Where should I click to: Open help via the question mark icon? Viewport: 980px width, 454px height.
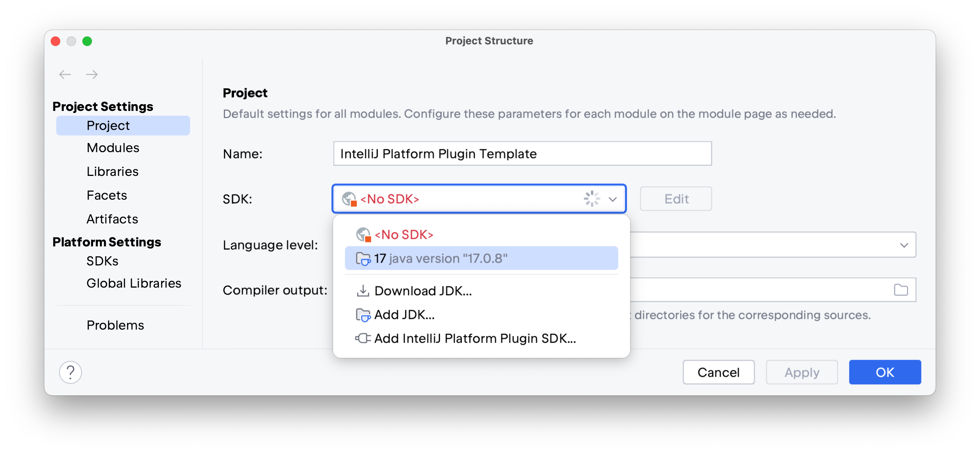[71, 372]
